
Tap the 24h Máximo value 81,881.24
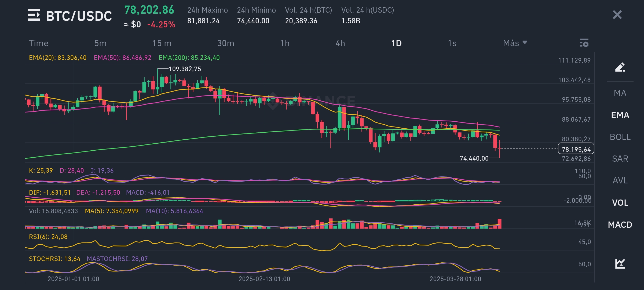tap(203, 21)
